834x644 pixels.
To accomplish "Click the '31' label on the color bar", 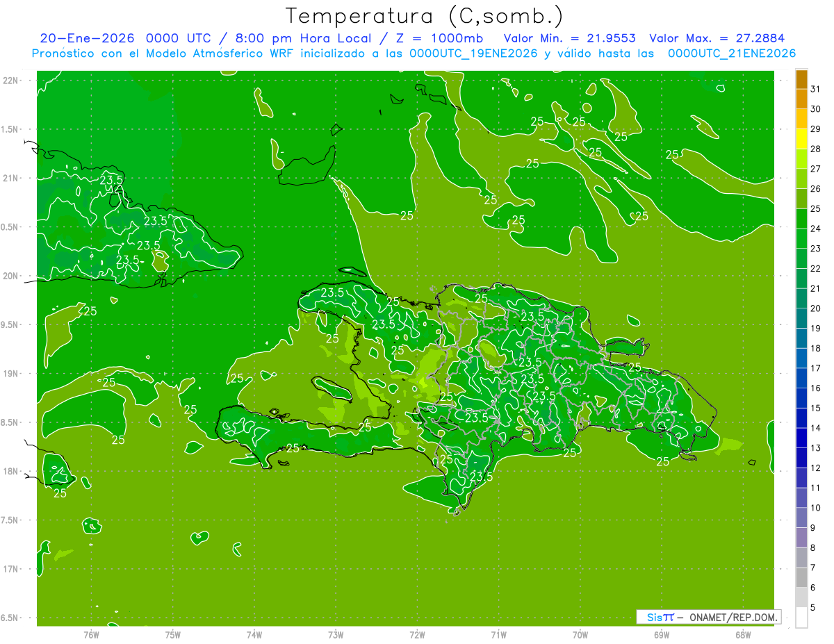I will (x=816, y=89).
